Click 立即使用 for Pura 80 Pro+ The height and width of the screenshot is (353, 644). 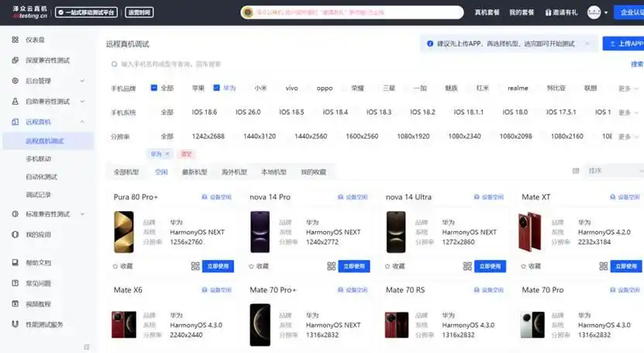218,266
